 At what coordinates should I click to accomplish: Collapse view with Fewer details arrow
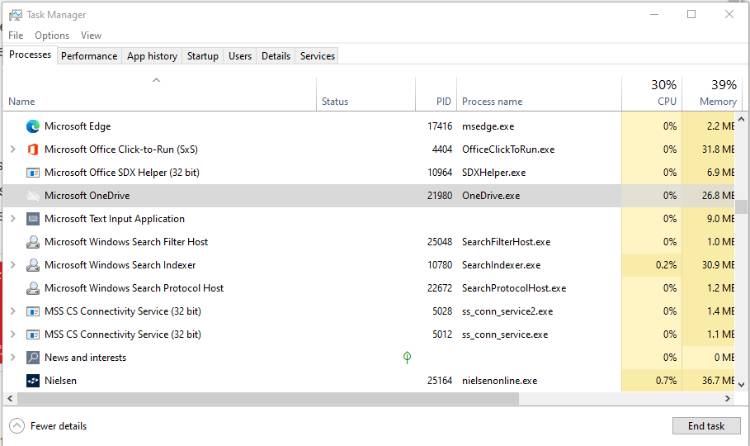point(17,426)
